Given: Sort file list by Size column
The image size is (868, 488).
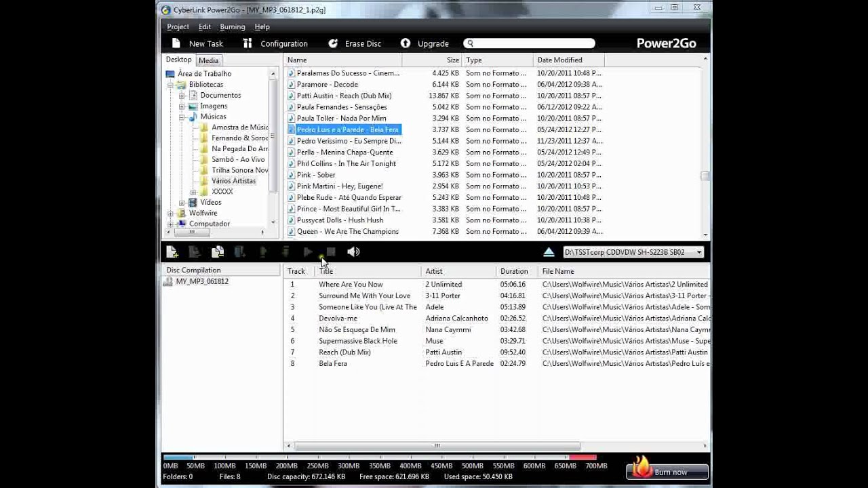Looking at the screenshot, I should tap(432, 60).
